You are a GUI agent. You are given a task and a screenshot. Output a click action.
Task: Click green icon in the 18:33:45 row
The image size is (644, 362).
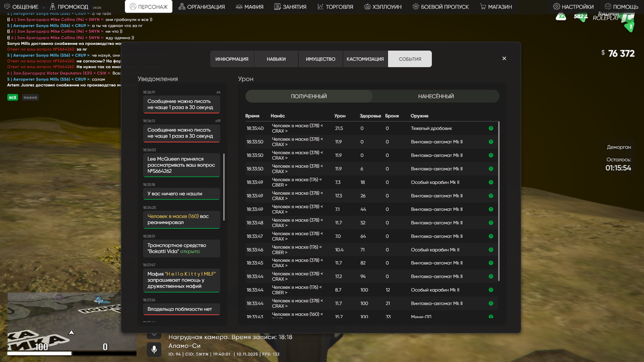point(491,263)
